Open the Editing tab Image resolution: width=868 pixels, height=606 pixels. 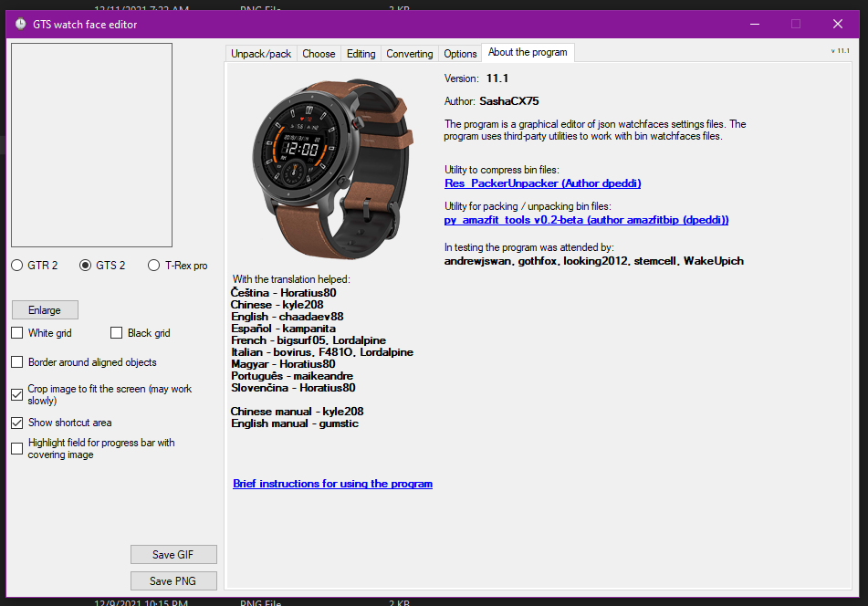click(x=361, y=54)
